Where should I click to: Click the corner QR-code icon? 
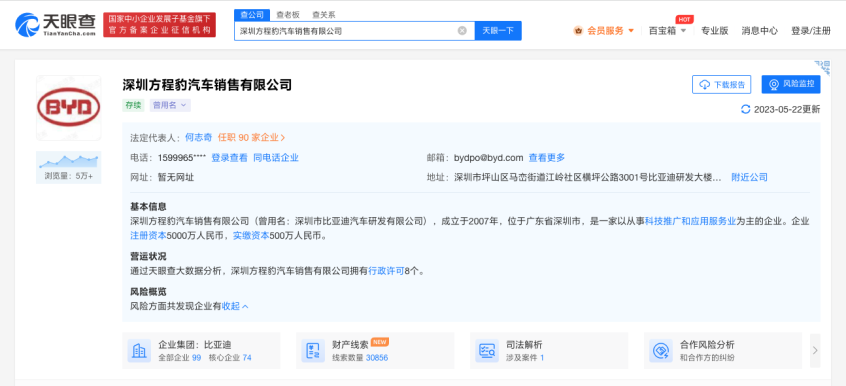tap(823, 67)
